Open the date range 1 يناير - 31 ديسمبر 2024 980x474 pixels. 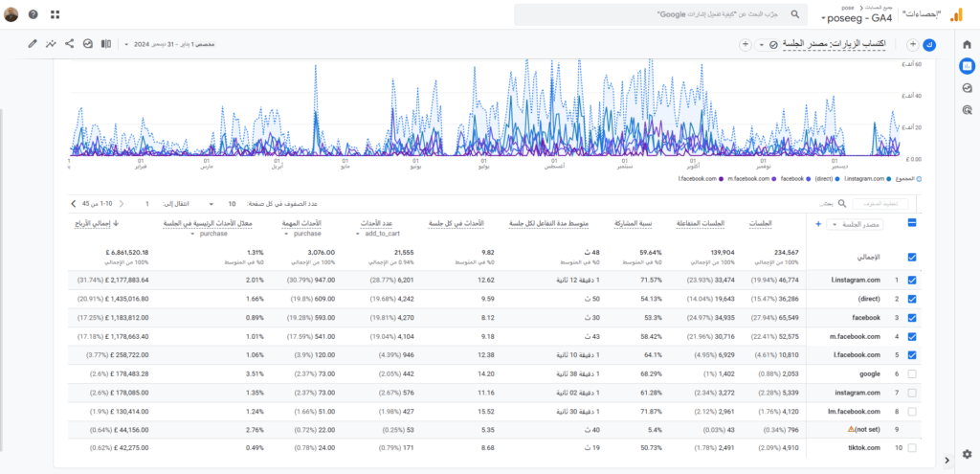coord(170,44)
